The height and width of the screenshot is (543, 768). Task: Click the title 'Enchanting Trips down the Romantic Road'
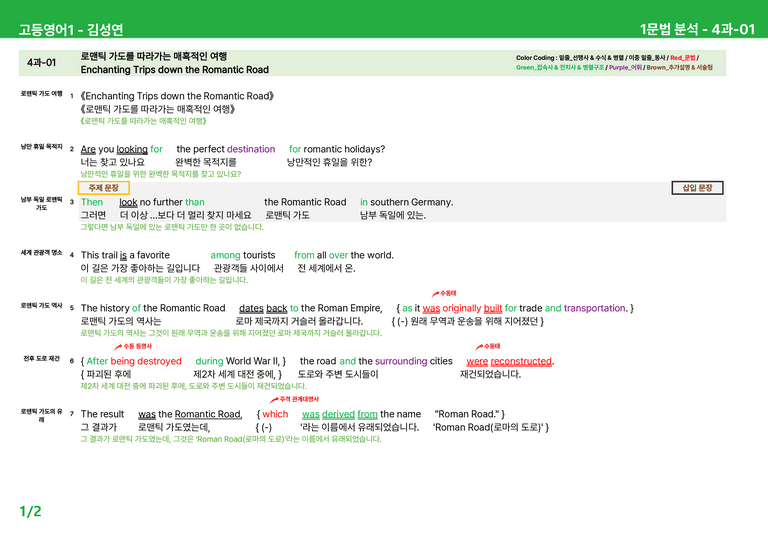175,70
